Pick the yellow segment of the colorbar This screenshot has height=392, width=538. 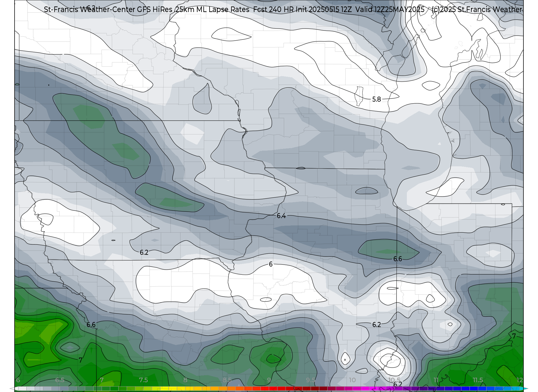click(173, 389)
